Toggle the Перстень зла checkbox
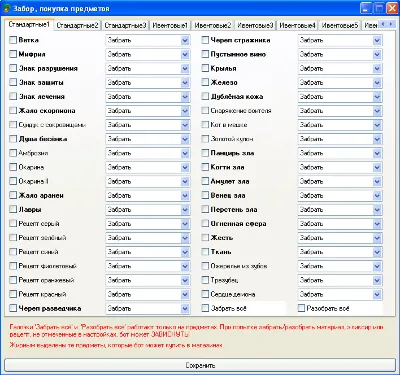400x375 pixels. pos(205,209)
